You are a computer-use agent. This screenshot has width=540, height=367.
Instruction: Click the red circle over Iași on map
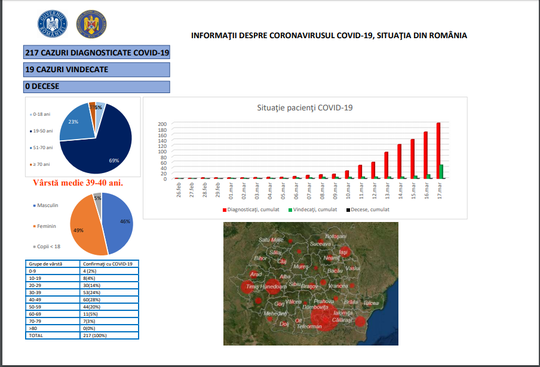click(344, 252)
